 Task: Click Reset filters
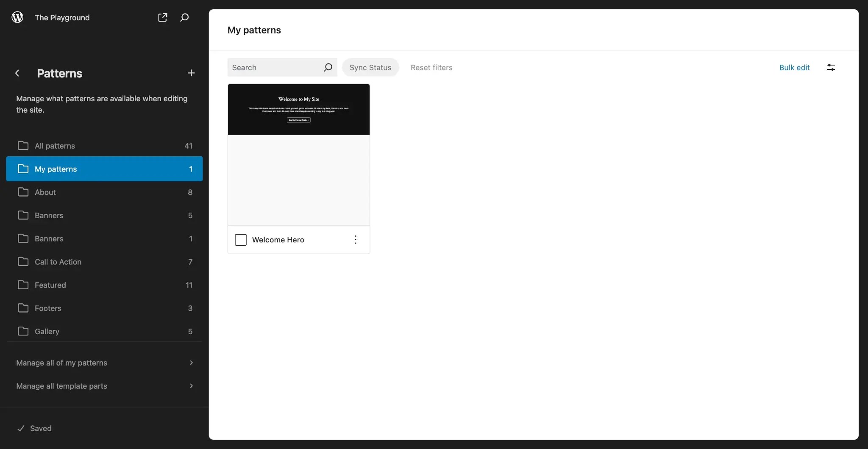(431, 67)
